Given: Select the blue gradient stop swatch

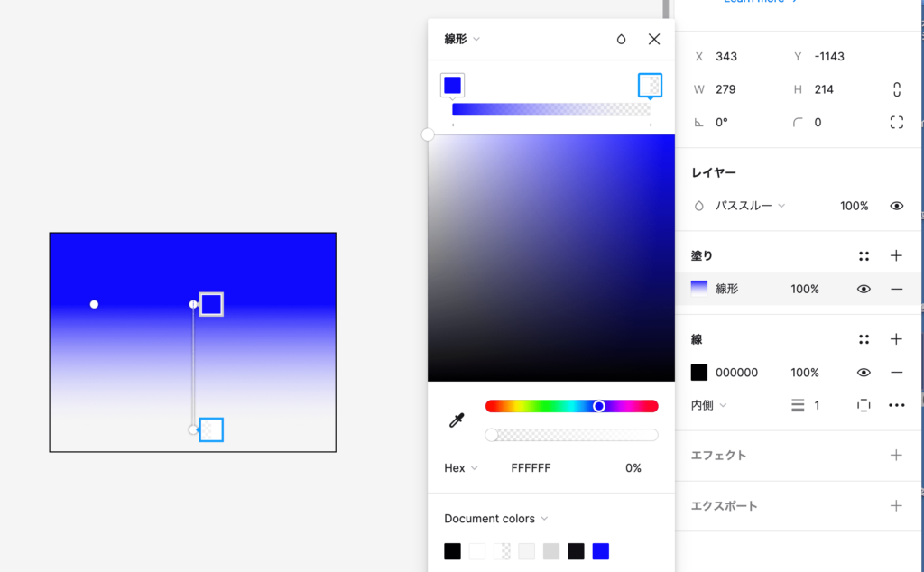Looking at the screenshot, I should pos(453,85).
